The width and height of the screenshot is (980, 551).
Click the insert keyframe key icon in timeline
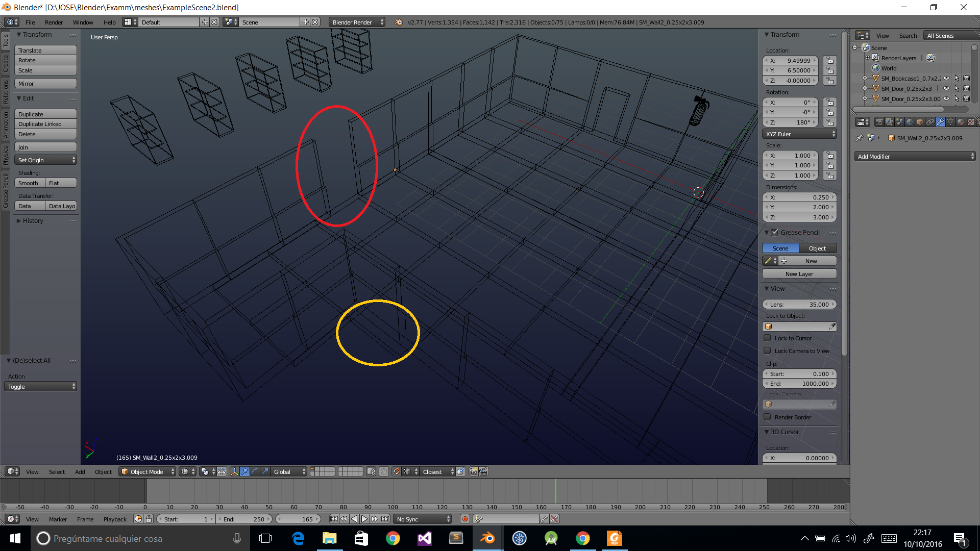point(544,519)
